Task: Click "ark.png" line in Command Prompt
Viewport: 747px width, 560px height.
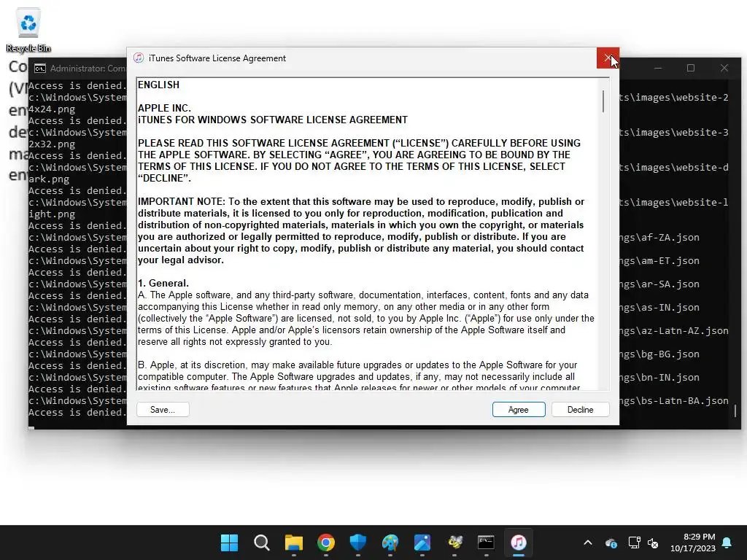Action: pos(49,179)
